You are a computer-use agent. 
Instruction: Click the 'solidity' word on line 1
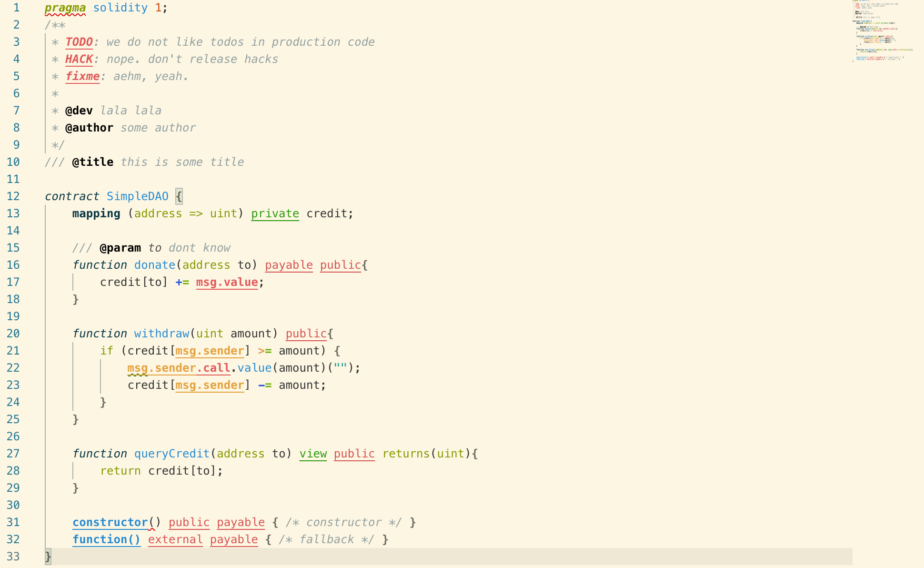coord(121,8)
